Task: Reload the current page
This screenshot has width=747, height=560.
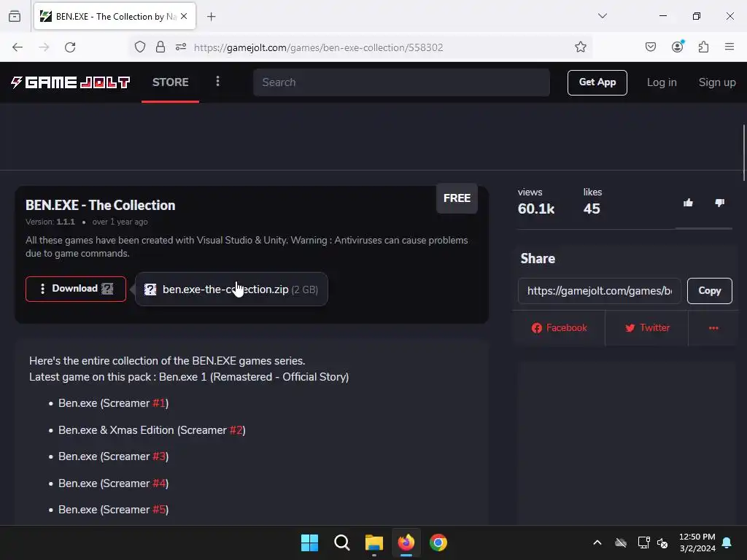Action: pyautogui.click(x=70, y=47)
